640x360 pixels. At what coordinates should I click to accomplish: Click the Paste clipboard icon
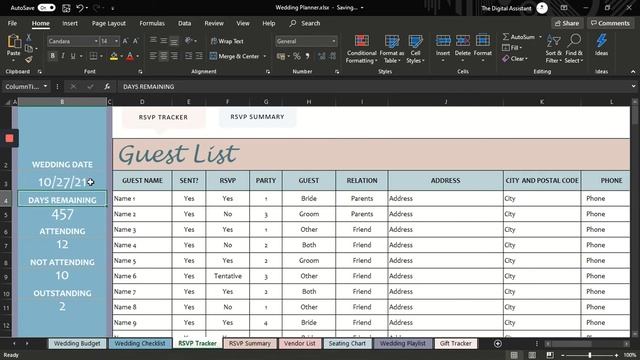point(13,42)
